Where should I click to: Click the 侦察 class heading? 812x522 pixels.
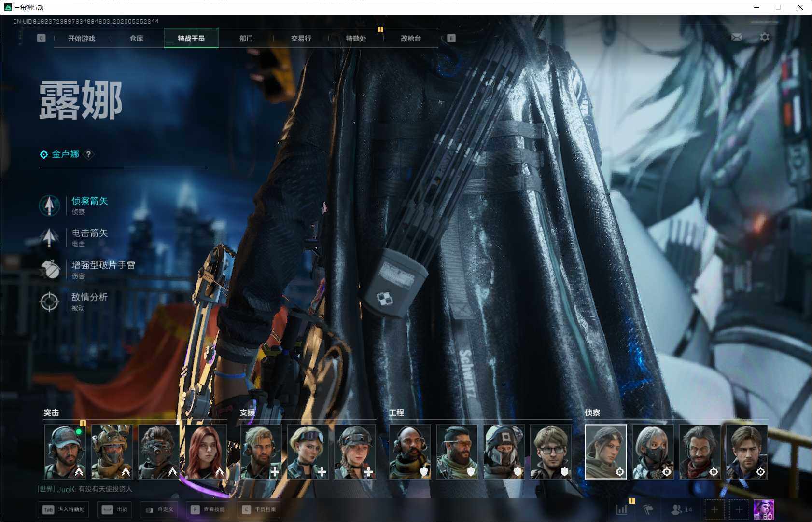pos(592,413)
